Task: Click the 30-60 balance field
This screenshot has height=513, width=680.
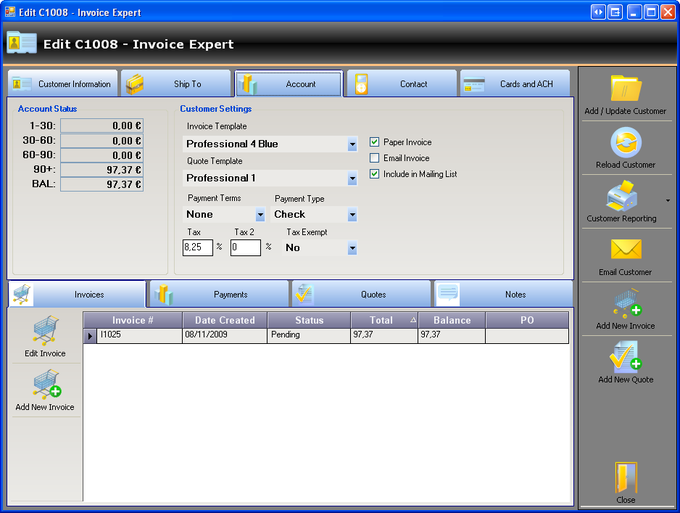Action: tap(102, 141)
